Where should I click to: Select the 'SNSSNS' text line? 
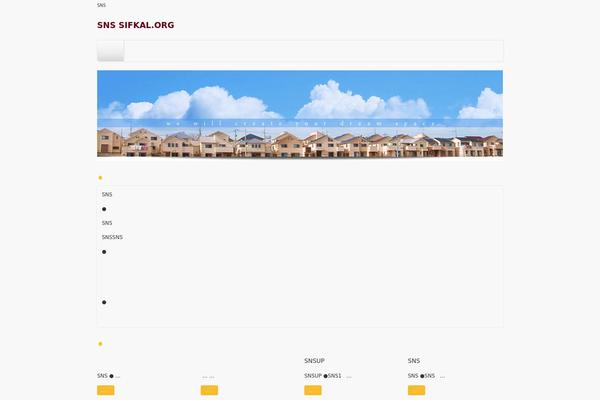coord(112,237)
